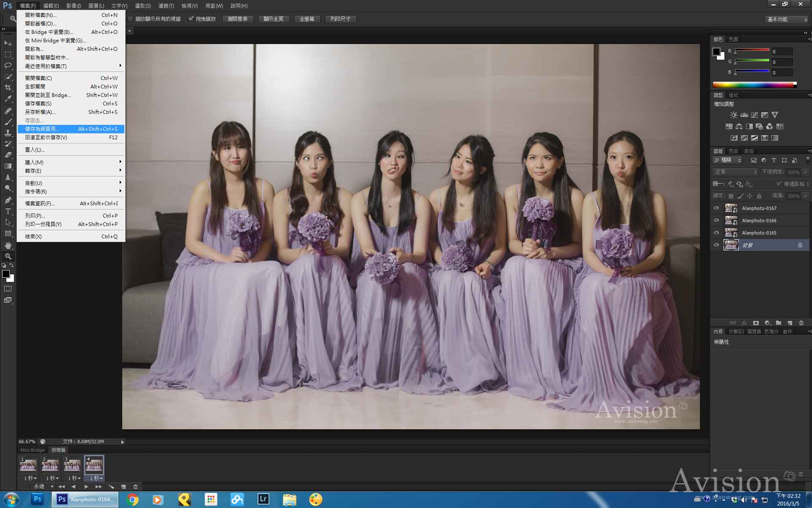Delete selected frame in timeline panel
812x508 pixels.
pos(136,487)
